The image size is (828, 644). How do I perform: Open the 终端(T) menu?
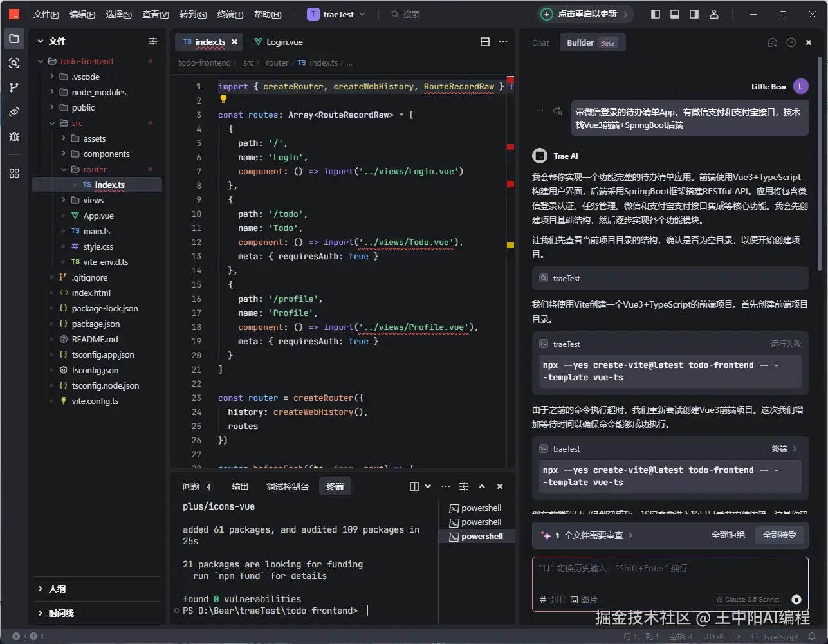click(x=230, y=14)
